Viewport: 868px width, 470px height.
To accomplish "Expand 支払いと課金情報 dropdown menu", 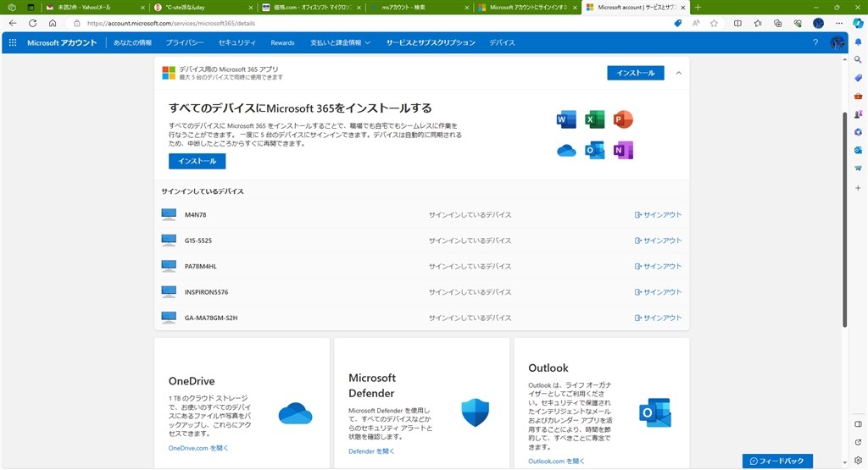I will pos(340,42).
